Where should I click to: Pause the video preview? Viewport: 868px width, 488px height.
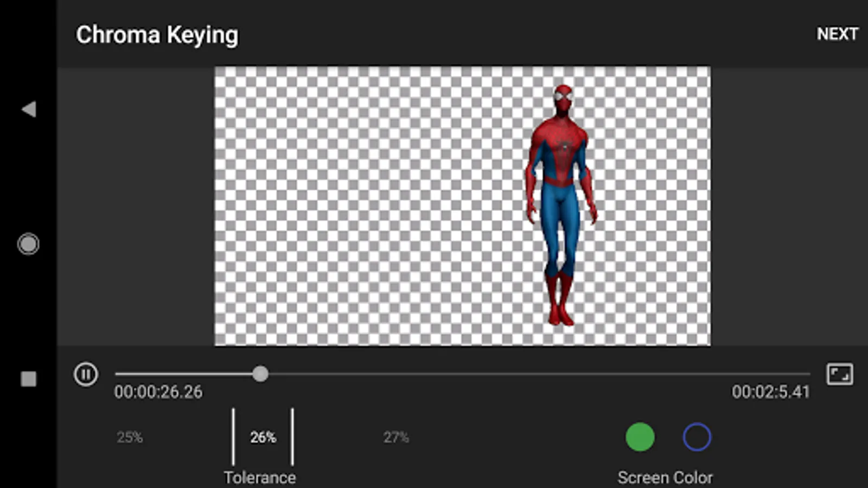[x=86, y=374]
